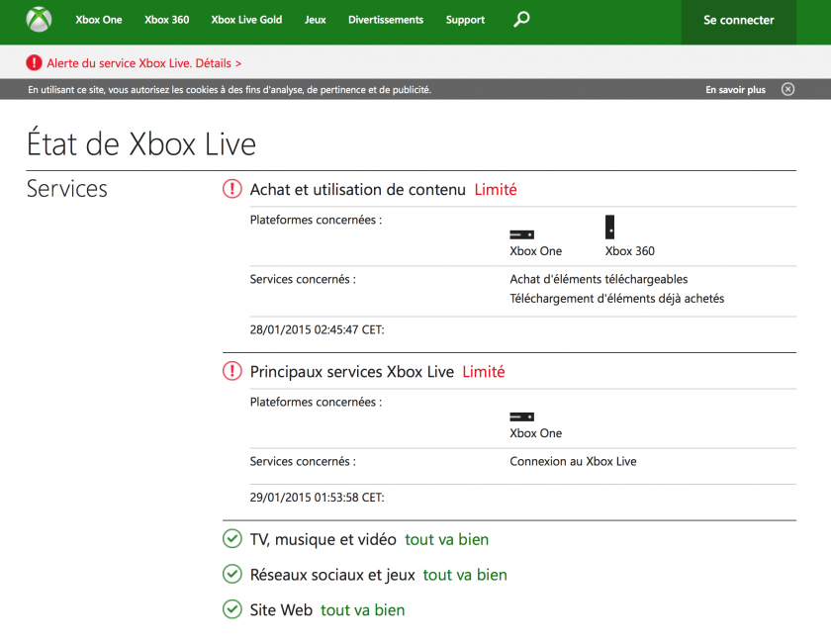
Task: Open the En savoir plus cookie link
Action: [x=735, y=89]
